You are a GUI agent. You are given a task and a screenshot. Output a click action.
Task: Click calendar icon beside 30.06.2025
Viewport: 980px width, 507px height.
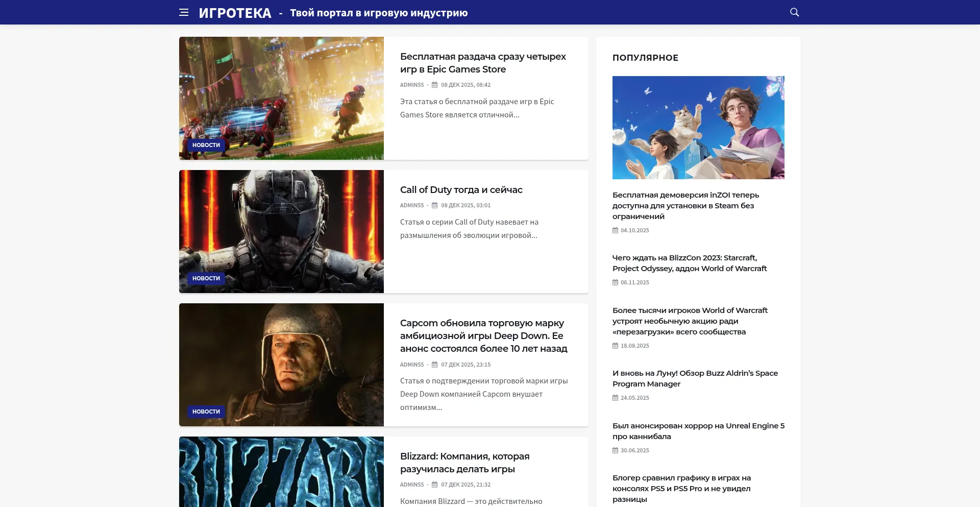point(616,450)
